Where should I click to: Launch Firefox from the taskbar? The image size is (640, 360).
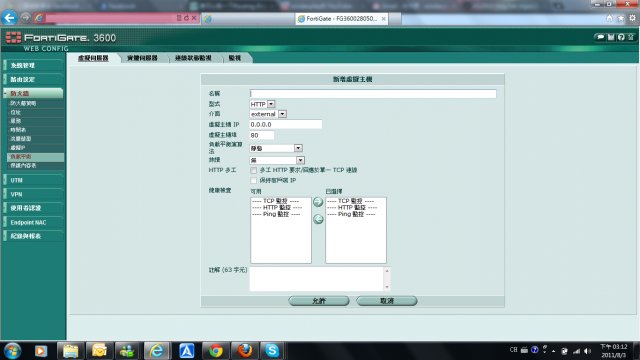pyautogui.click(x=244, y=351)
